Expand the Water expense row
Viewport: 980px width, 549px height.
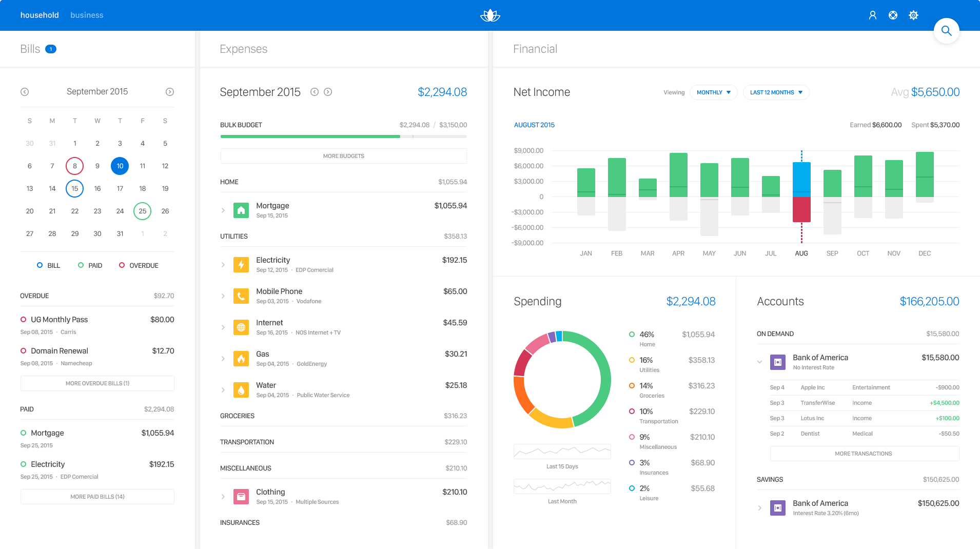223,390
